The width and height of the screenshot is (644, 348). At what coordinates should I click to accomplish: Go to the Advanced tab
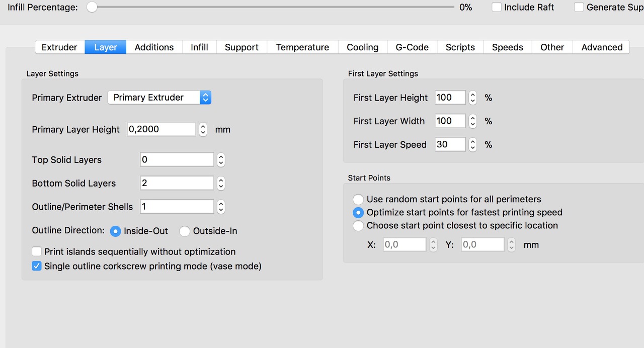(602, 47)
